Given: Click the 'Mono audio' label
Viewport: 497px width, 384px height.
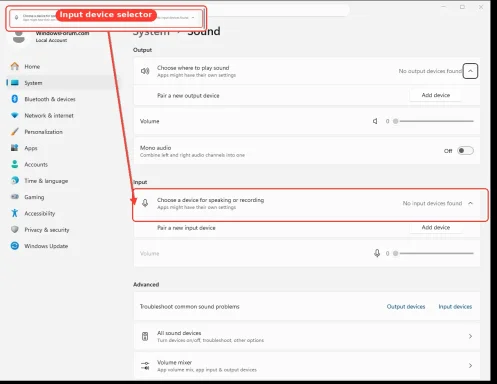Looking at the screenshot, I should 155,148.
